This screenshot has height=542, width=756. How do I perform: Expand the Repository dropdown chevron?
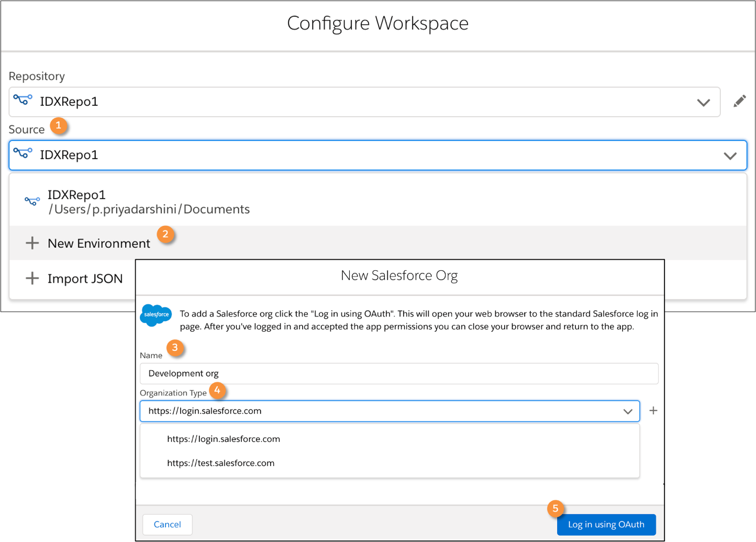(704, 102)
